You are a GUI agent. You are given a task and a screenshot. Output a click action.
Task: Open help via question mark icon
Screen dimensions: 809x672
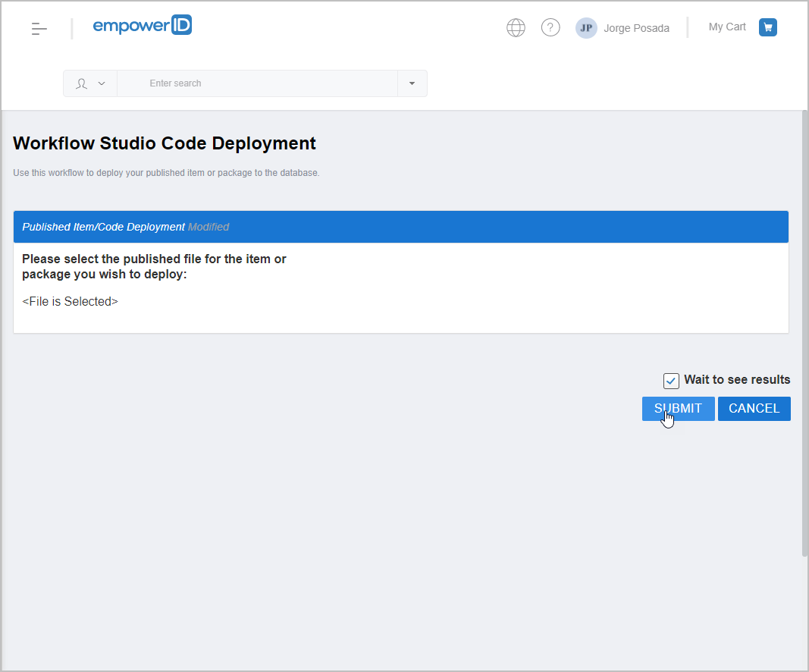550,28
